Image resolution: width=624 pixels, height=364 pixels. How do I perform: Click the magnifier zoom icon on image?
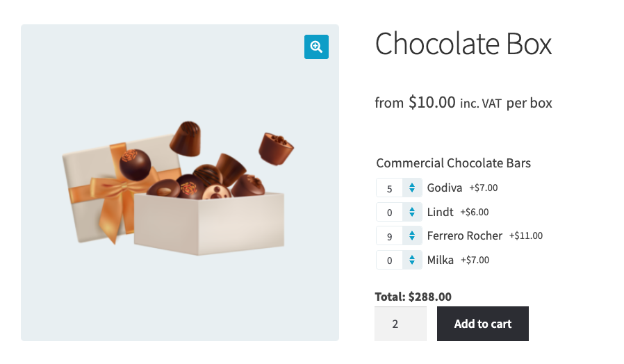[x=316, y=47]
